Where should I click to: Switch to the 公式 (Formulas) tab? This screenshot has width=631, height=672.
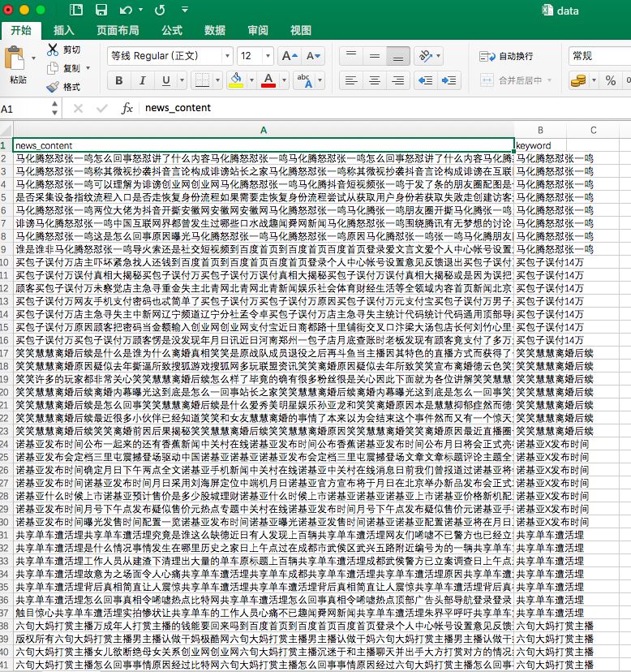tap(172, 30)
